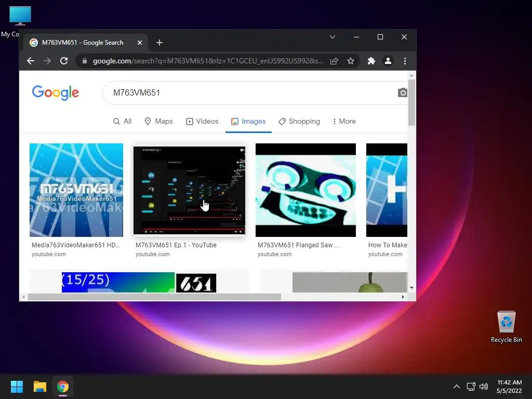
Task: Switch to the Maps tab
Action: (158, 122)
